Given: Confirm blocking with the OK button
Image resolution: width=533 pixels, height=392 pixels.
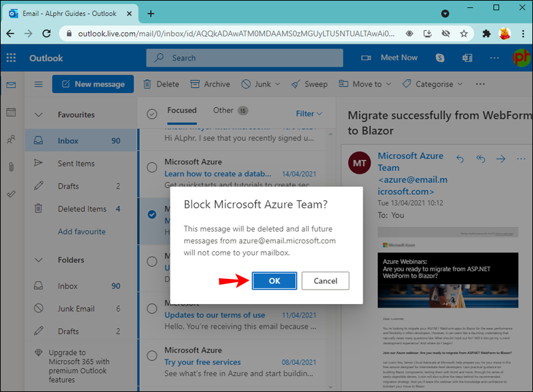Looking at the screenshot, I should click(x=274, y=281).
